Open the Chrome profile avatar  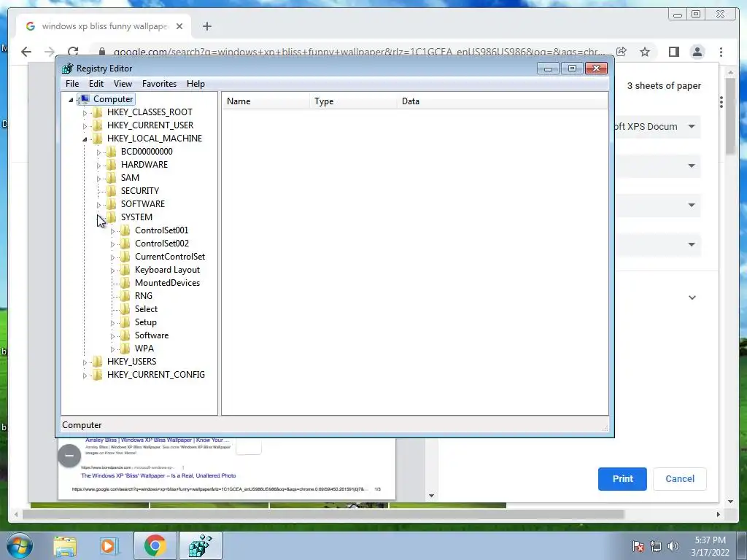(x=697, y=52)
